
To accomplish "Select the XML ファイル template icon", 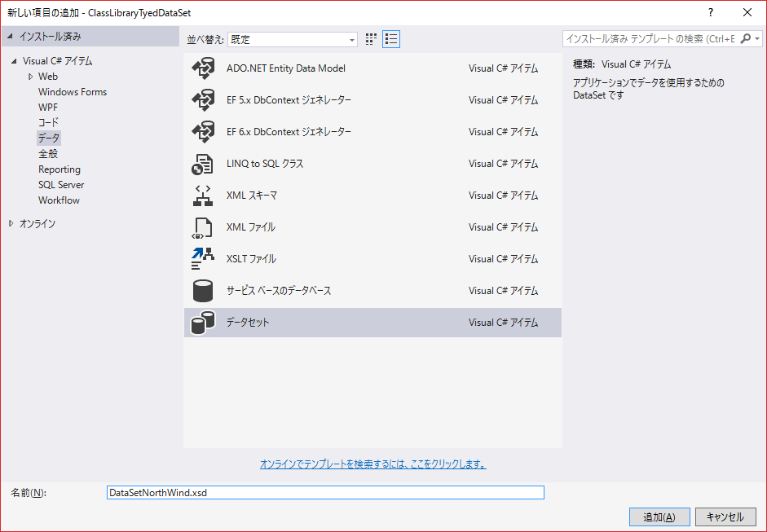I will (202, 227).
